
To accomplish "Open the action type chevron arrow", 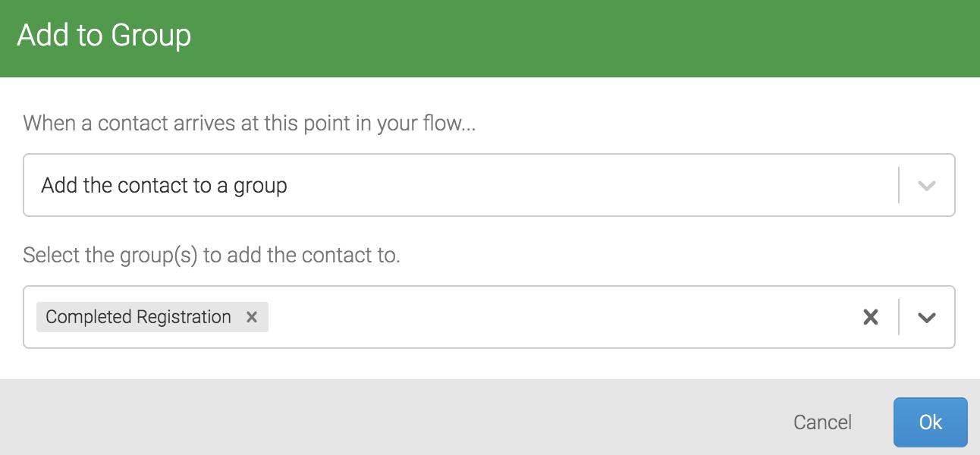I will (x=926, y=185).
